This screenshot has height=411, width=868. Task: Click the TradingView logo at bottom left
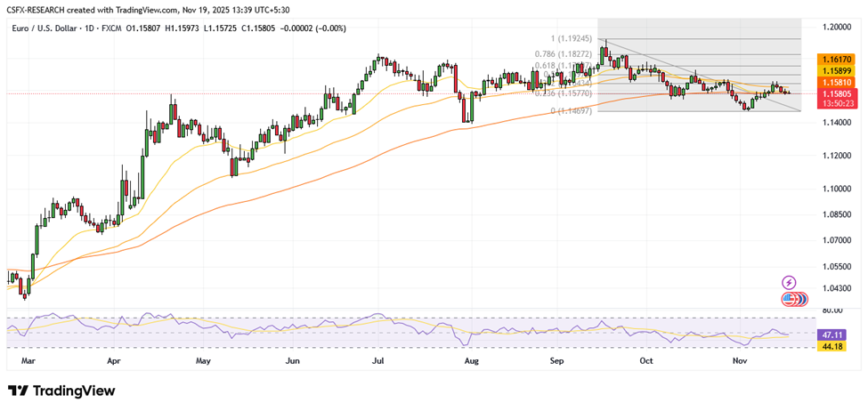tap(61, 391)
